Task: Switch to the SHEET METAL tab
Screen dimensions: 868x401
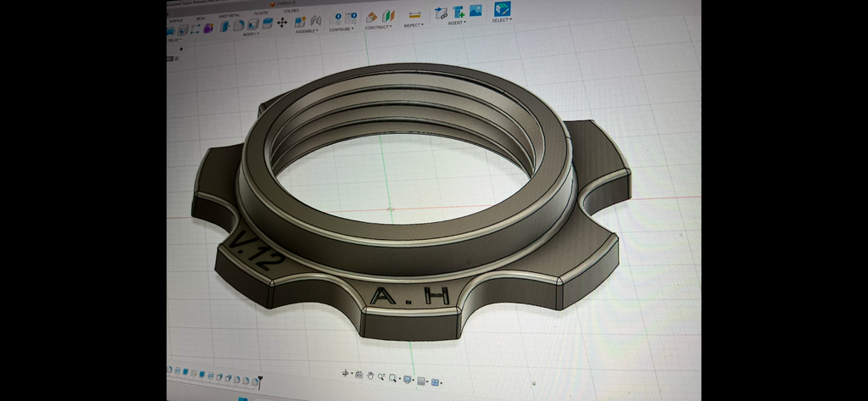Action: 229,15
